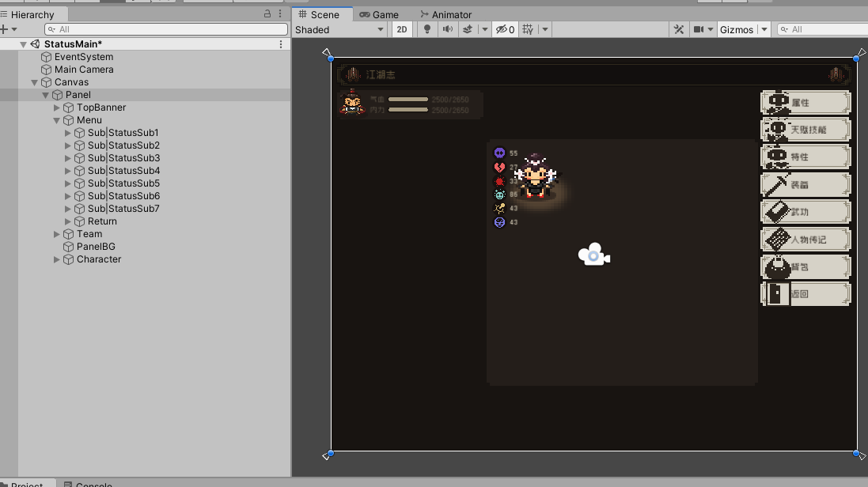Open the Hierarchy create (+) menu
The image size is (868, 487).
tap(8, 29)
